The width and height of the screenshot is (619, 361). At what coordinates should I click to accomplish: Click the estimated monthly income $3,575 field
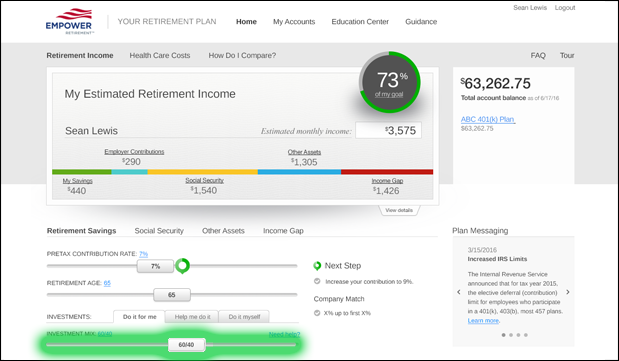[x=388, y=130]
